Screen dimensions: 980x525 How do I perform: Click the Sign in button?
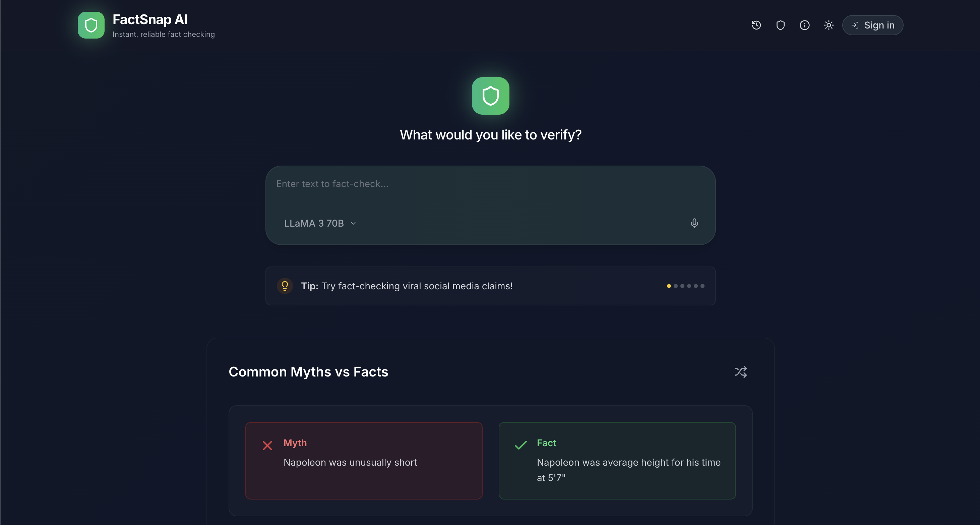coord(872,25)
